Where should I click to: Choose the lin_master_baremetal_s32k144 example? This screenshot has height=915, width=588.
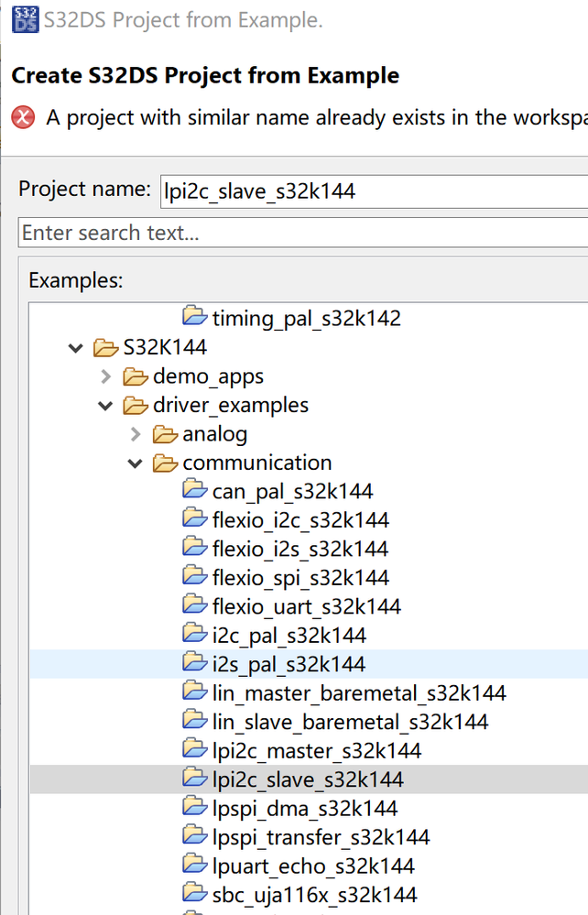(359, 694)
